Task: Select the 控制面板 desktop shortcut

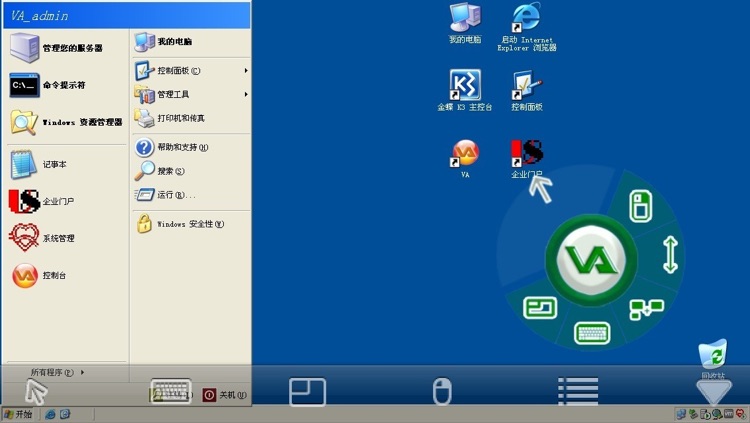Action: click(527, 91)
